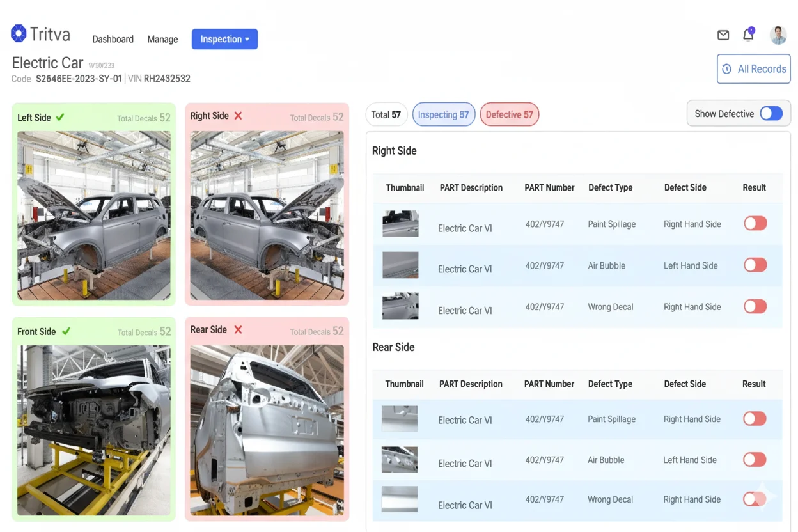Click the red X on Right Side panel
Viewport: 798px width, 532px height.
click(237, 116)
